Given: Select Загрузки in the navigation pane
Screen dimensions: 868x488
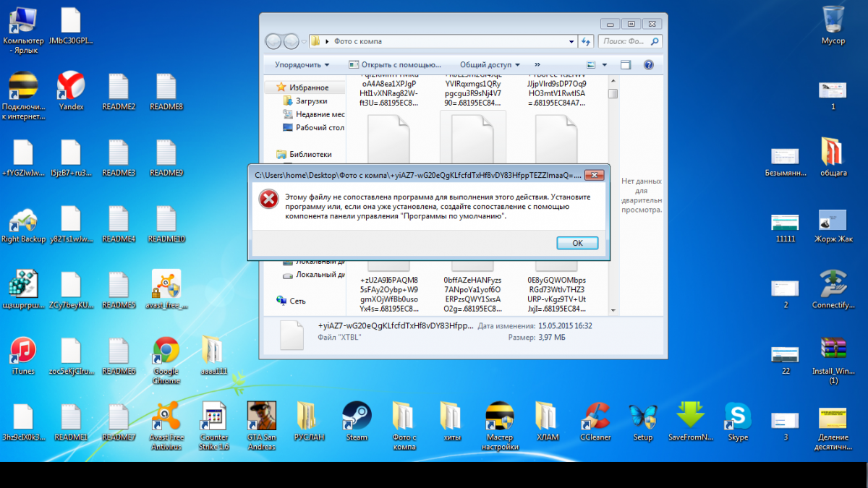Looking at the screenshot, I should pos(311,101).
